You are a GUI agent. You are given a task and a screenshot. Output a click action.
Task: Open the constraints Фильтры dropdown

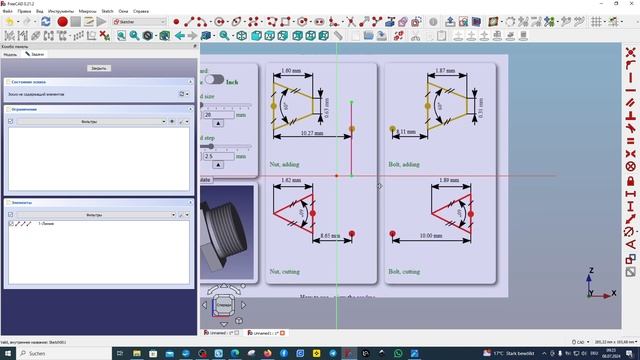tap(91, 121)
